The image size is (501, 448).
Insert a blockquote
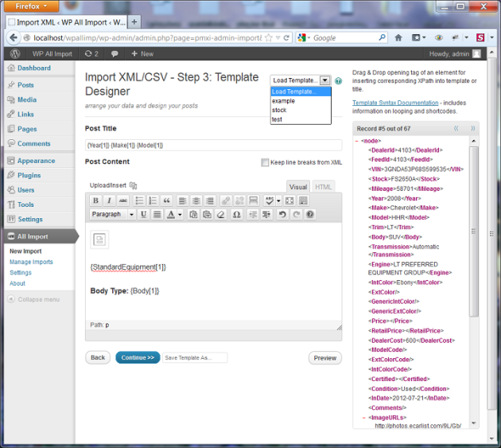click(x=166, y=201)
